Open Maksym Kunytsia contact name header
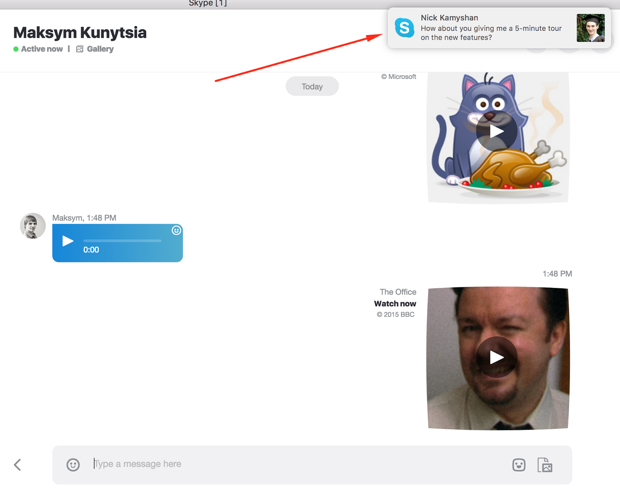Screen dimensions: 620x490 80,32
